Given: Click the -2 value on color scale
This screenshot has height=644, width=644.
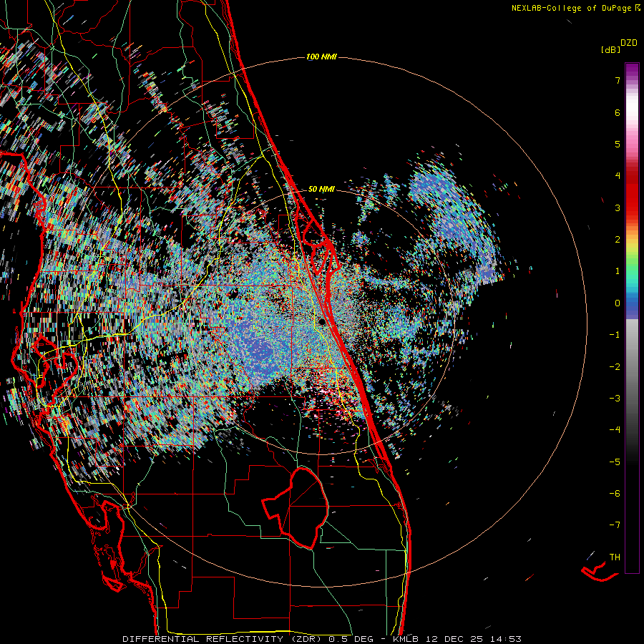Looking at the screenshot, I should pos(615,367).
